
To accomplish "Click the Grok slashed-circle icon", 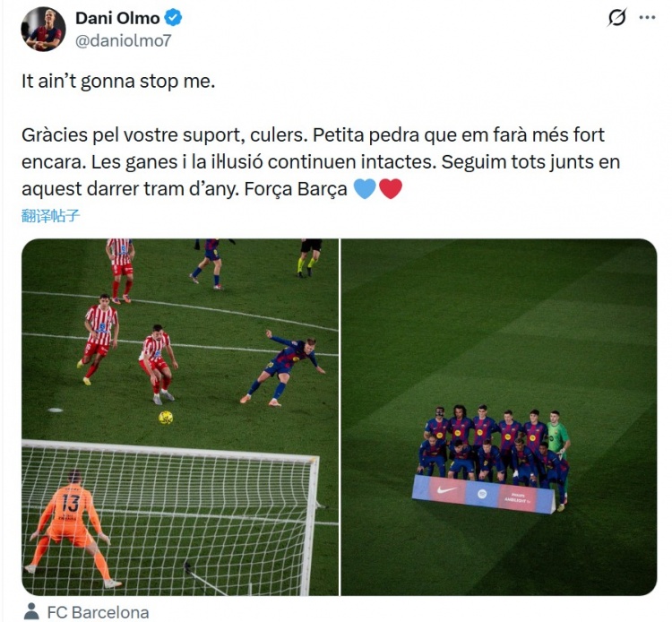I will 616,18.
